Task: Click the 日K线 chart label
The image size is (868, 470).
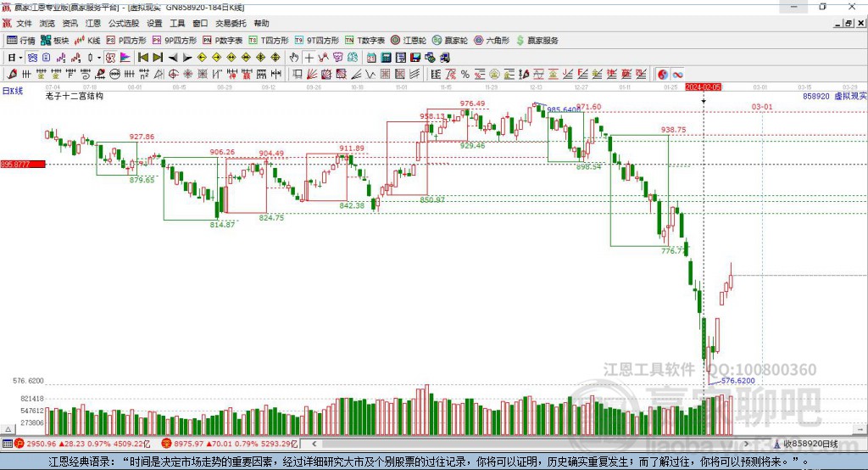Action: tap(12, 91)
